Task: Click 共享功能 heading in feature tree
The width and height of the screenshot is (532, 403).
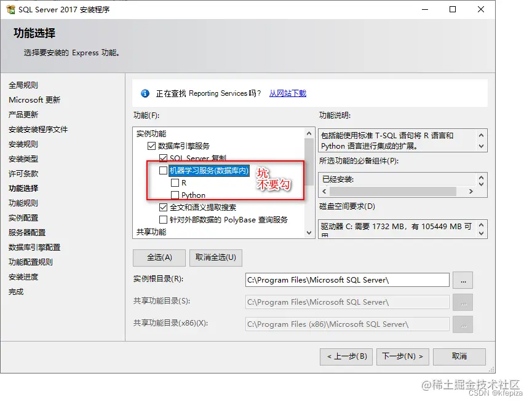Action: point(151,232)
